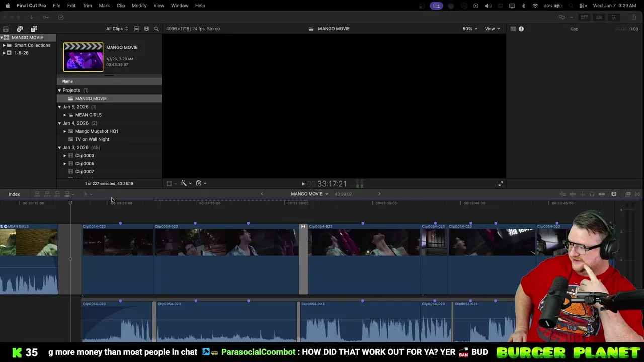The height and width of the screenshot is (362, 644).
Task: Open the retime speedometer pop-up menu
Action: point(201,184)
